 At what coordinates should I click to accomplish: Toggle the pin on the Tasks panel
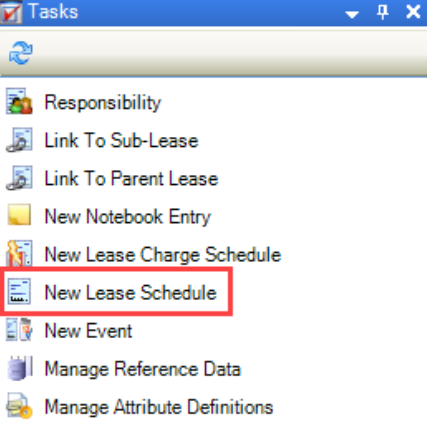click(382, 12)
